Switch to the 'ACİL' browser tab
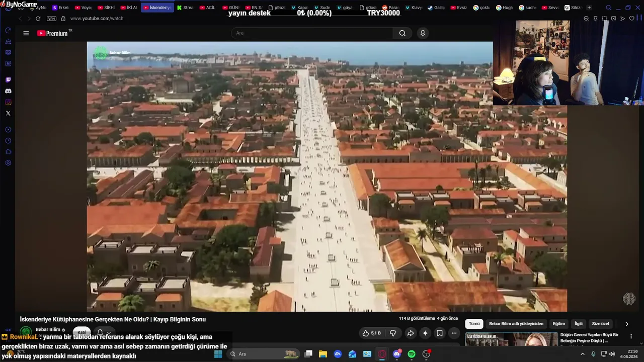Image resolution: width=644 pixels, height=362 pixels. tap(207, 8)
